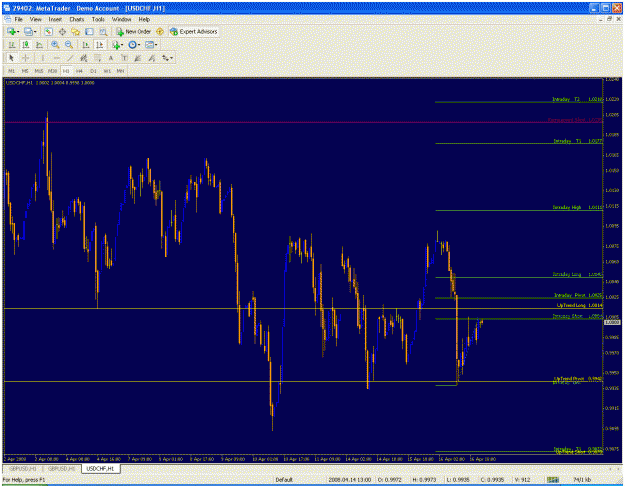Toggle chart auto scroll
Image resolution: width=625 pixels, height=486 pixels.
tap(85, 45)
